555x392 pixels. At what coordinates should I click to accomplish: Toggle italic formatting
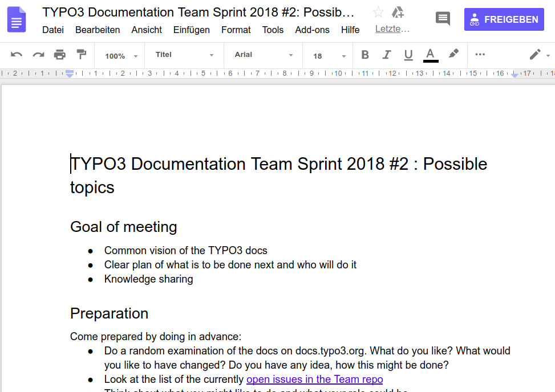(387, 55)
